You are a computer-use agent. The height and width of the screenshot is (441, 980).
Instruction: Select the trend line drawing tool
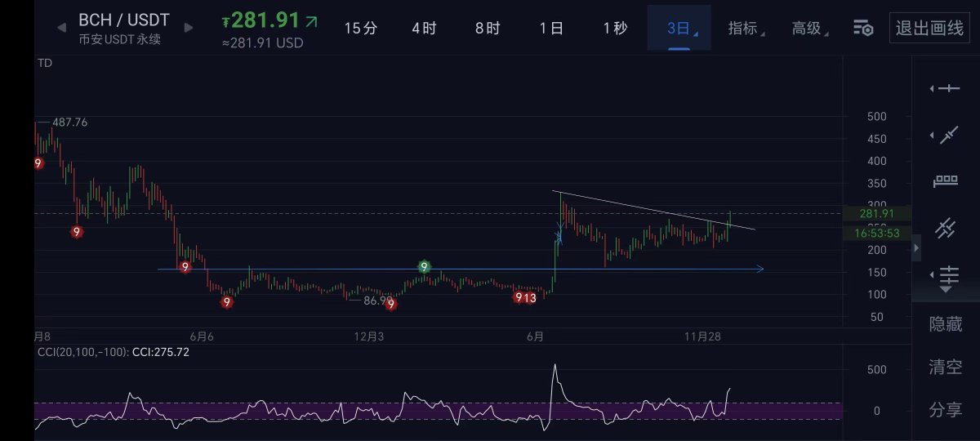click(x=948, y=135)
